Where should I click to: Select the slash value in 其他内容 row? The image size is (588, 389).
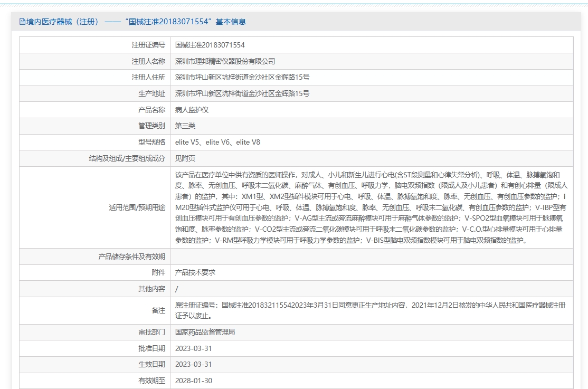(x=177, y=289)
